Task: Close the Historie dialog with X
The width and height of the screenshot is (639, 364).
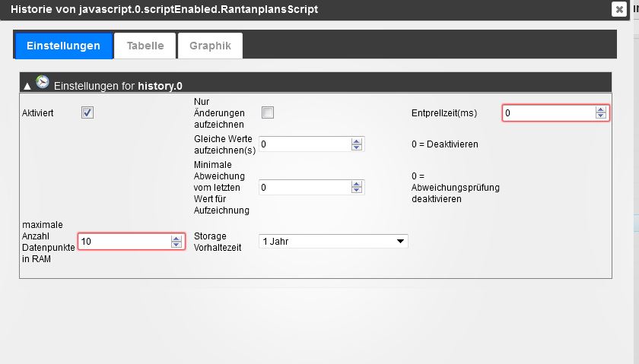Action: coord(618,9)
